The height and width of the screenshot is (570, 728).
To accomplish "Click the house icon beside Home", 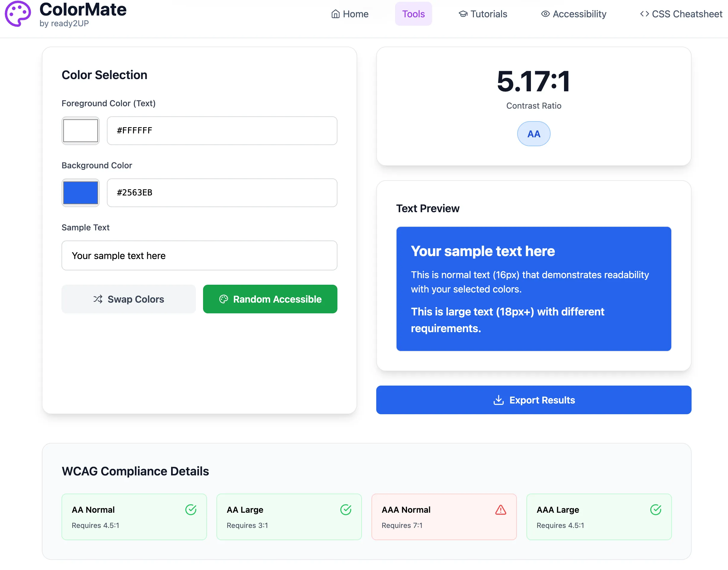I will pos(335,14).
